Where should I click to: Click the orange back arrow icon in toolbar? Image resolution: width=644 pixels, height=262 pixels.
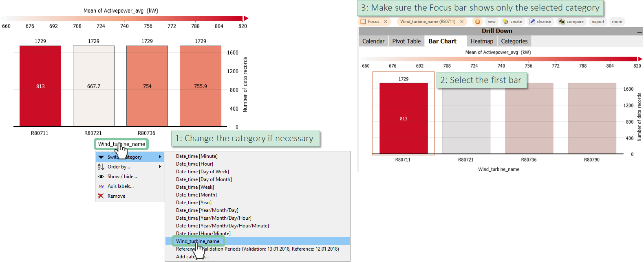tap(477, 22)
